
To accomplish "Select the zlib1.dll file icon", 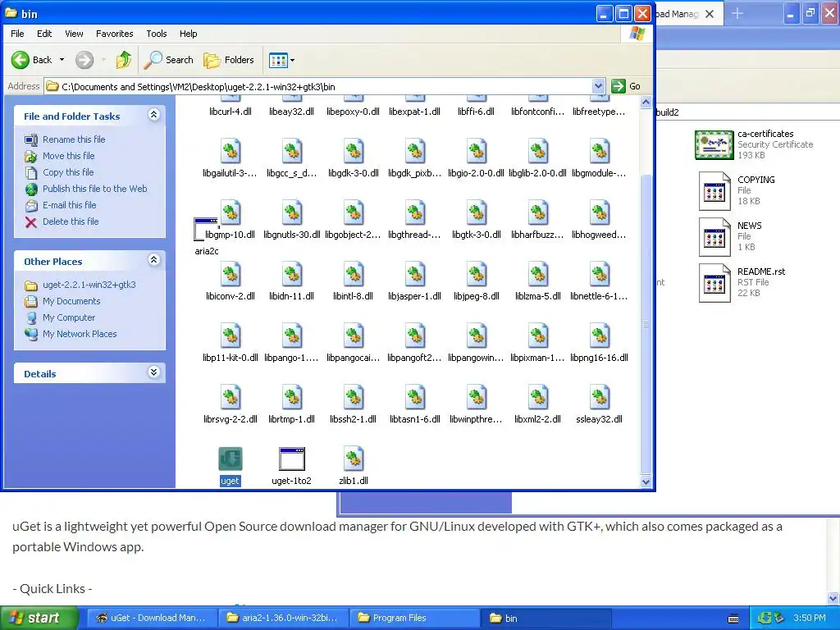I will click(x=354, y=459).
